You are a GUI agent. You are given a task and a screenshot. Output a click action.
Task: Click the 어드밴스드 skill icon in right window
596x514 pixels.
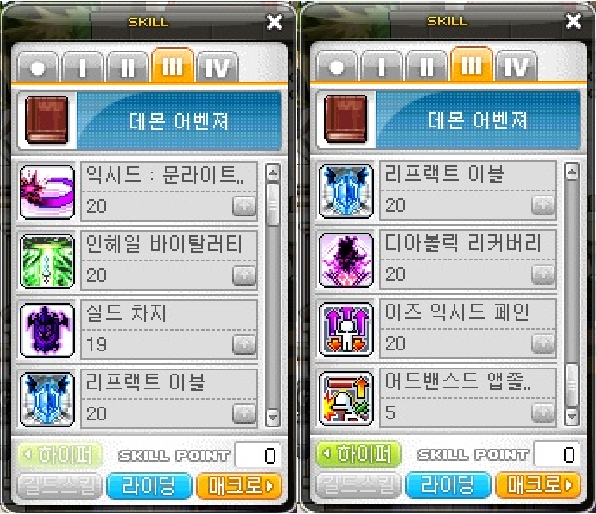coord(346,398)
